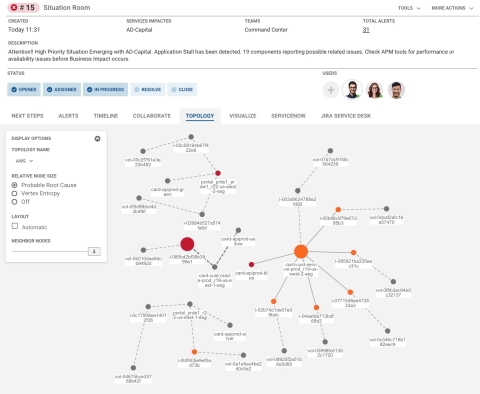The width and height of the screenshot is (480, 394).
Task: Expand the More Actions dropdown
Action: pos(452,8)
